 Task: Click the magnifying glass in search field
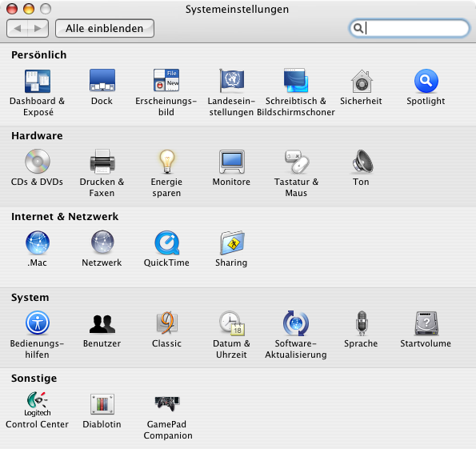click(358, 28)
